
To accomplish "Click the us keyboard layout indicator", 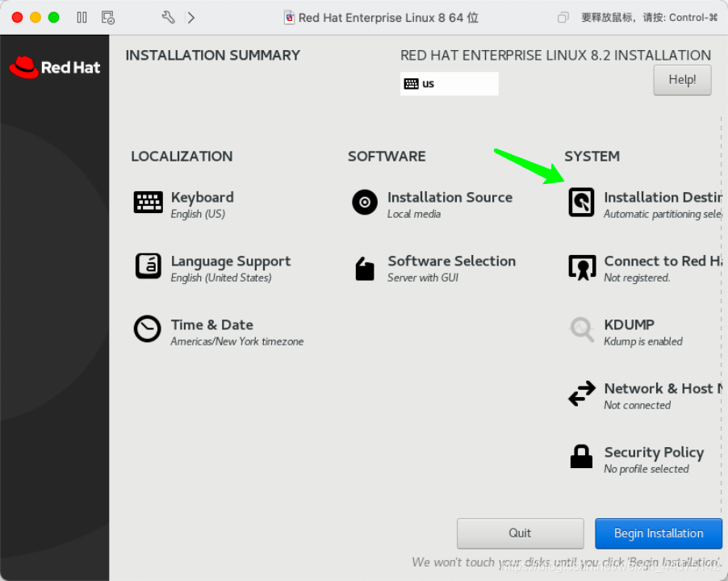I will tap(450, 84).
